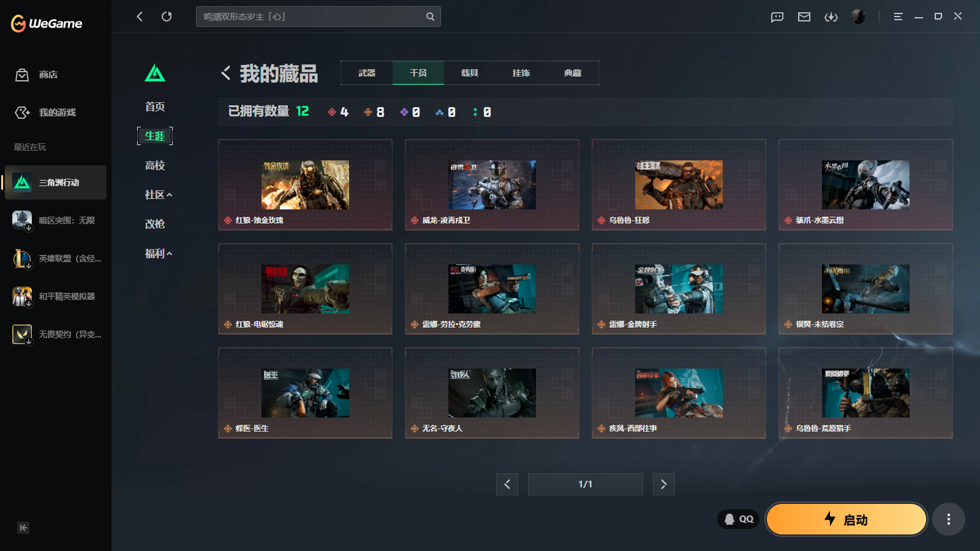Viewport: 980px width, 551px height.
Task: Open the 露娜-金牌射手 operator card
Action: [x=679, y=289]
